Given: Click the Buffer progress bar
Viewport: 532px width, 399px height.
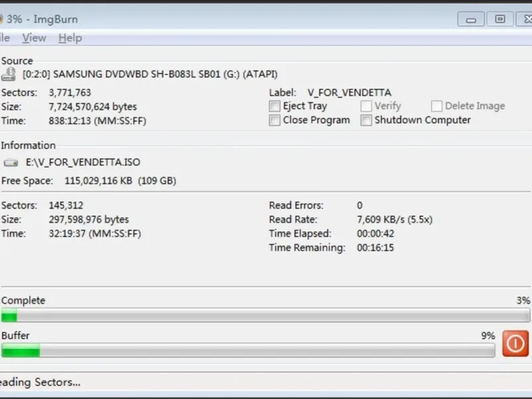Looking at the screenshot, I should tap(248, 350).
